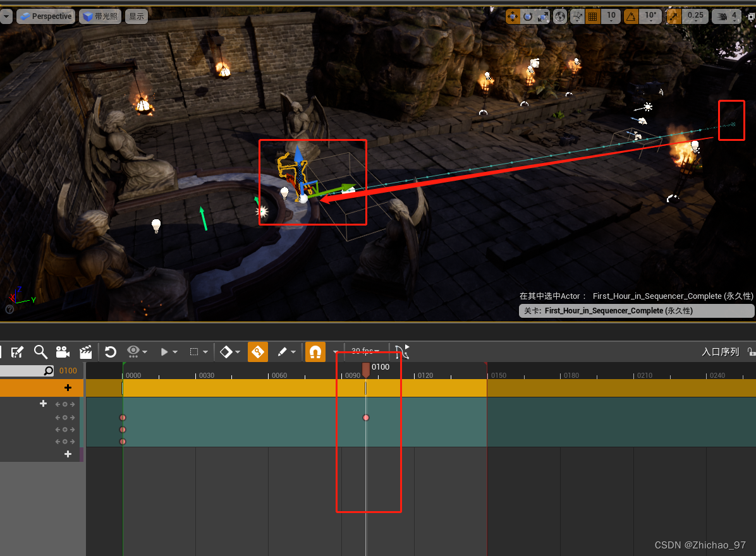Click the Render Movie clapperboard icon

point(85,352)
